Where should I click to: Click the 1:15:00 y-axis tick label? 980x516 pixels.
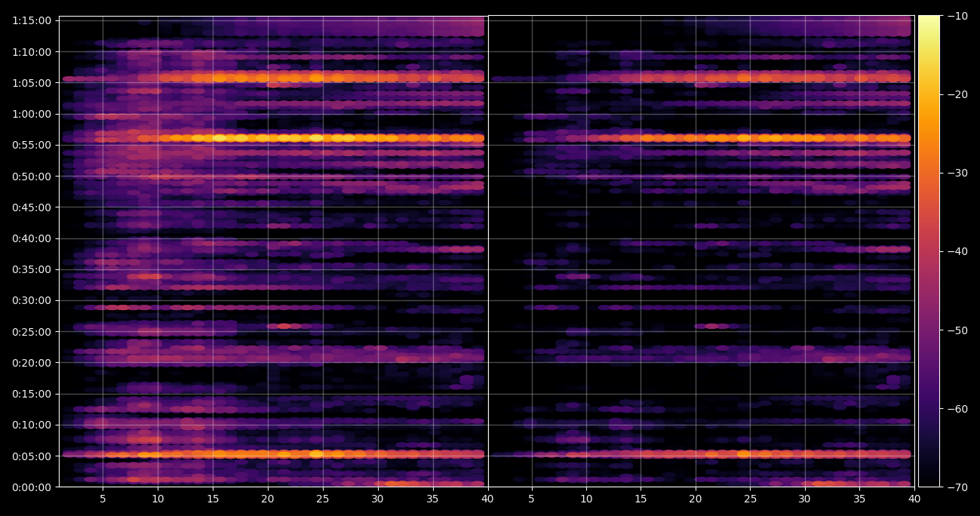(x=32, y=20)
